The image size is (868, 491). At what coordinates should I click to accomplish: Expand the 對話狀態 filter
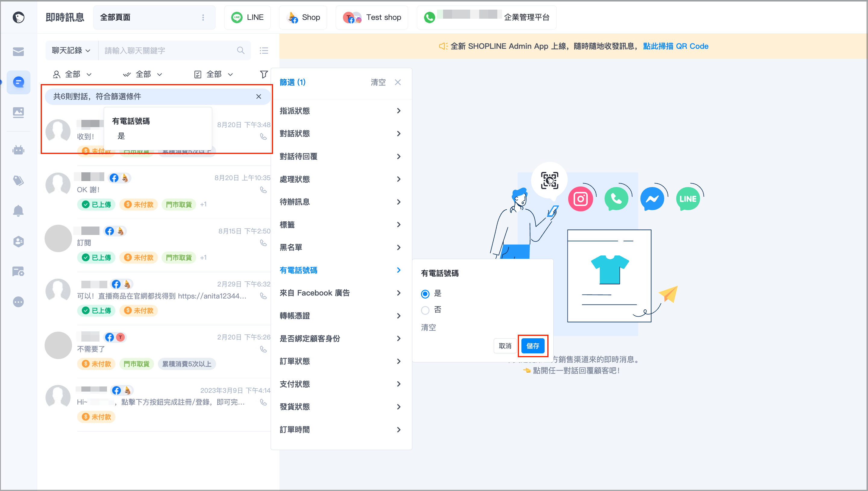point(341,133)
